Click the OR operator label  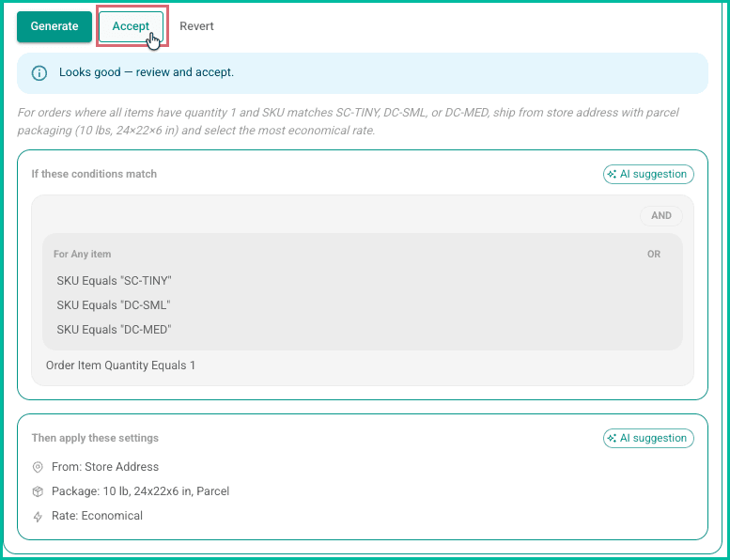coord(654,255)
